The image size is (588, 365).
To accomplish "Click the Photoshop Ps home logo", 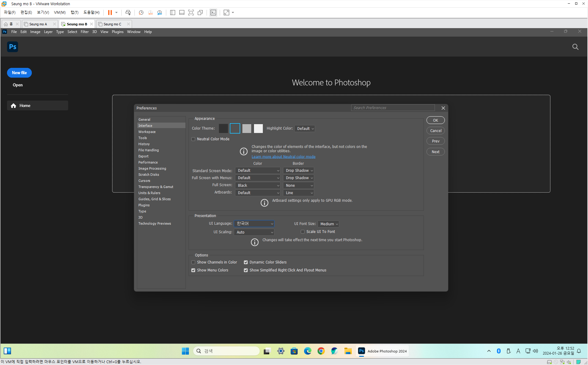I will 13,47.
